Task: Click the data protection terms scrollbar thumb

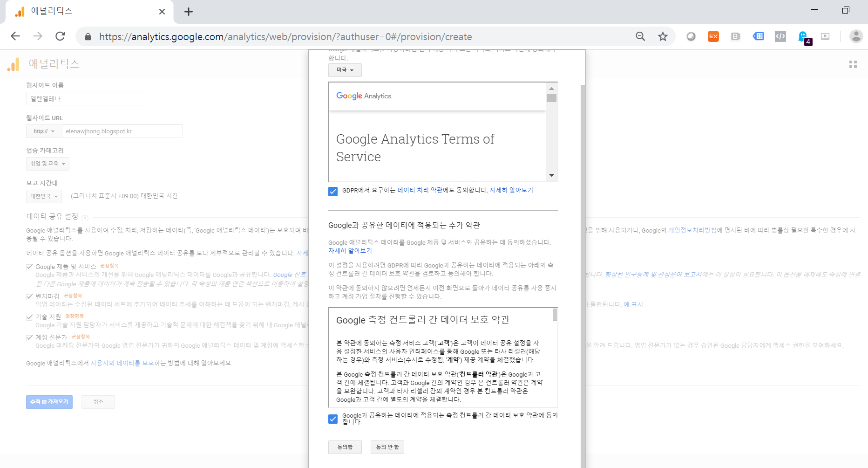Action: [555, 315]
